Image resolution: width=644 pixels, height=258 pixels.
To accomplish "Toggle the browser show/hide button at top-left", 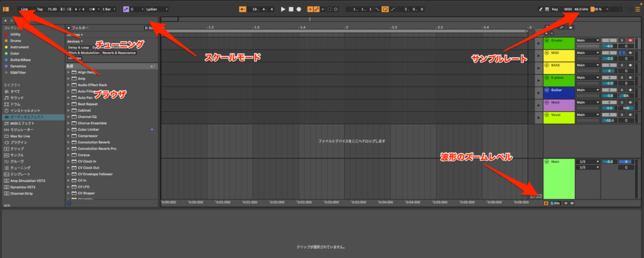I will point(6,9).
